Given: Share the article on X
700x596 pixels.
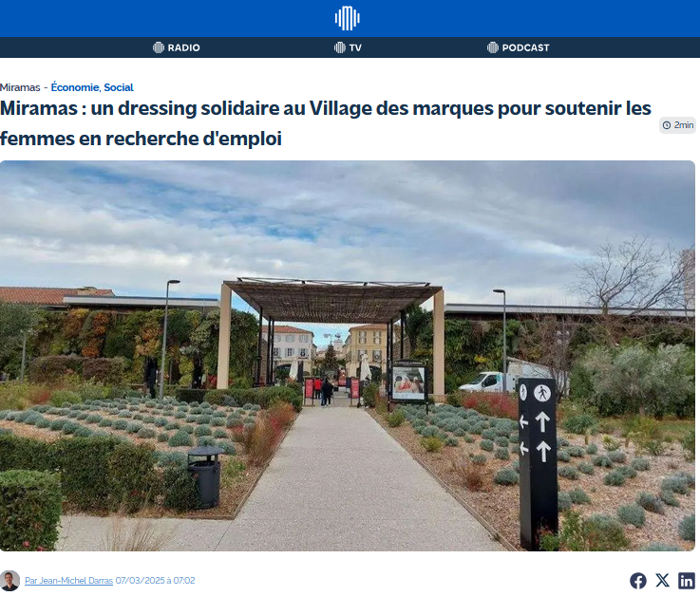Looking at the screenshot, I should [663, 581].
